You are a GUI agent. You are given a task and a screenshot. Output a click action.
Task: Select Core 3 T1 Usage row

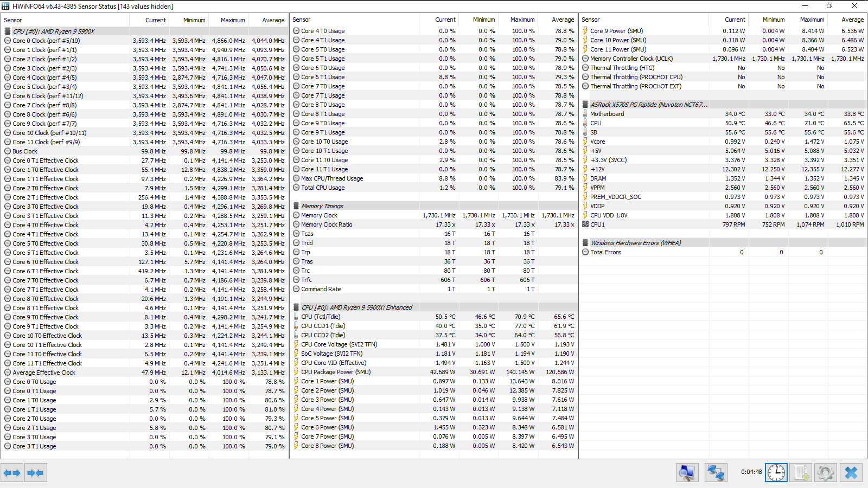pos(144,446)
